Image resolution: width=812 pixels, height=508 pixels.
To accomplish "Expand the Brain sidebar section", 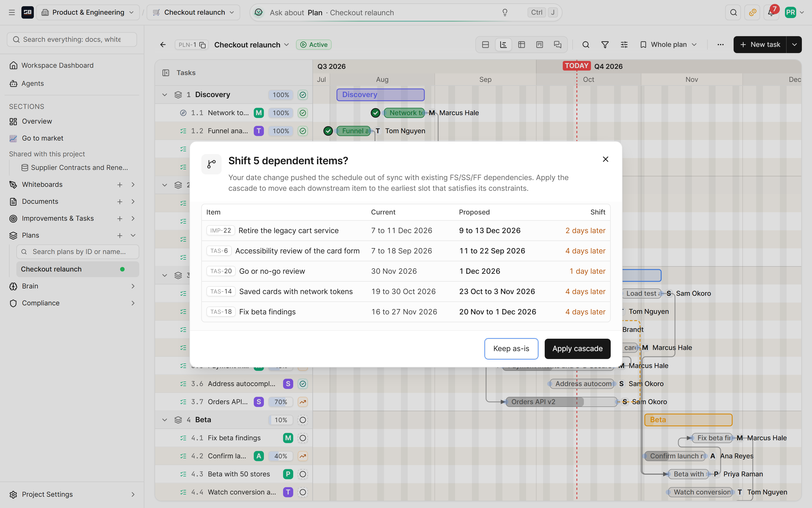I will [x=133, y=286].
